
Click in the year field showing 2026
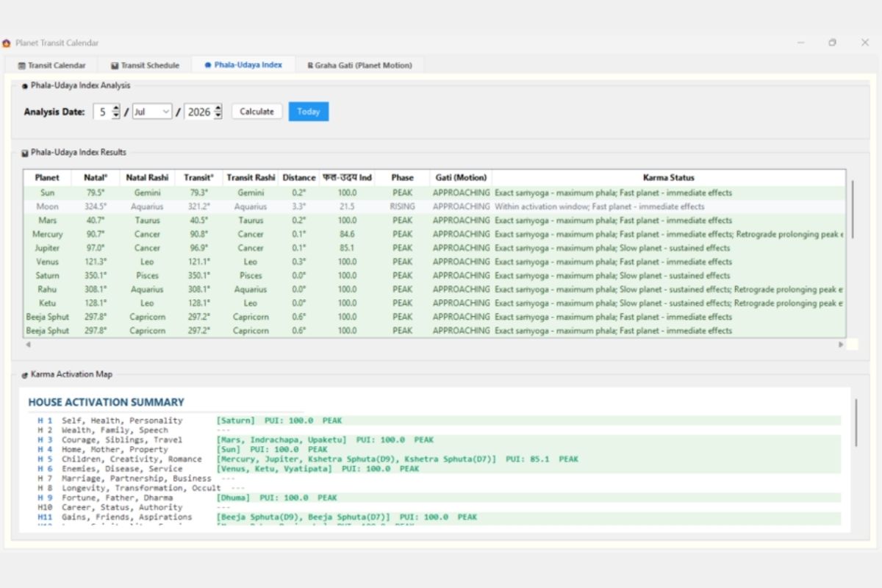[x=198, y=112]
